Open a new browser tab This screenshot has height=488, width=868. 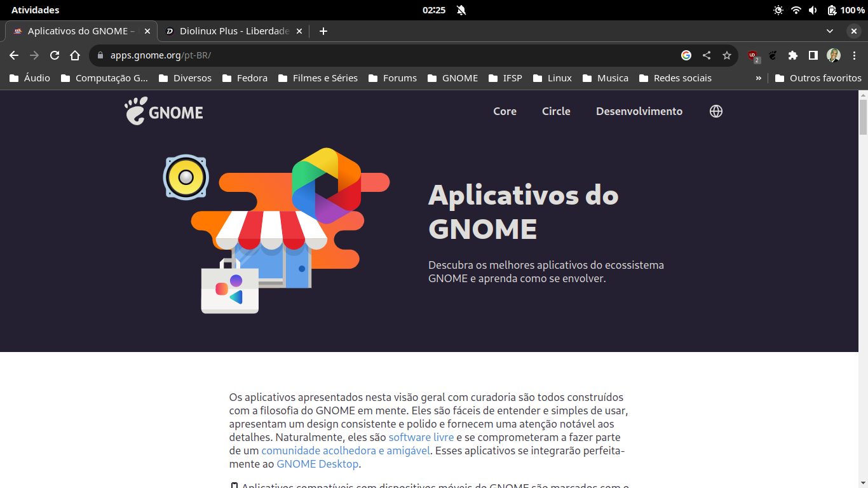pyautogui.click(x=323, y=31)
